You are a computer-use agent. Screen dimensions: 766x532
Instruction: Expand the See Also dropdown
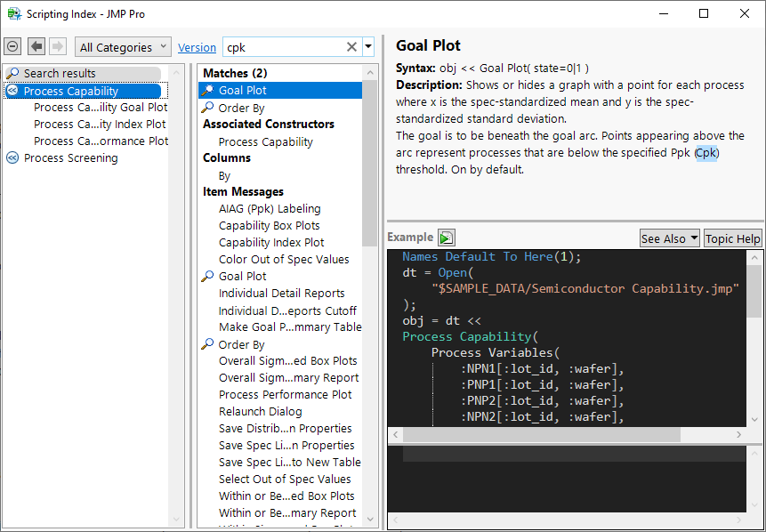[669, 238]
